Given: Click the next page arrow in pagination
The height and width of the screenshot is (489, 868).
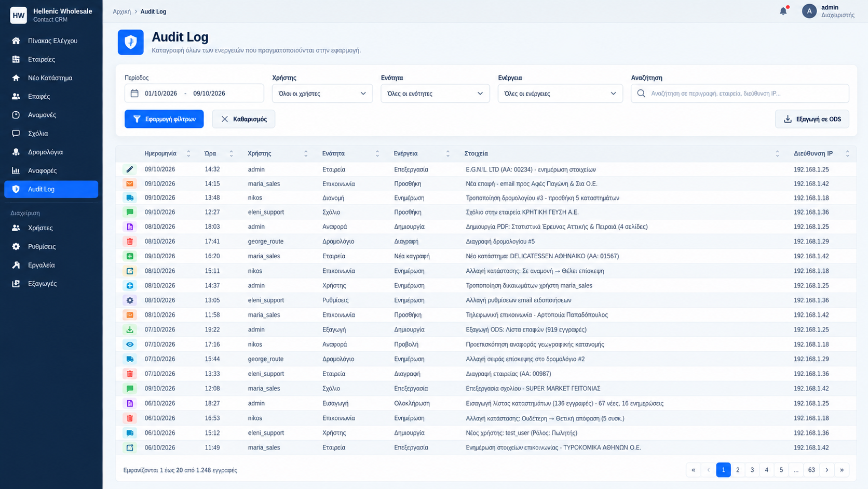Looking at the screenshot, I should pos(827,470).
